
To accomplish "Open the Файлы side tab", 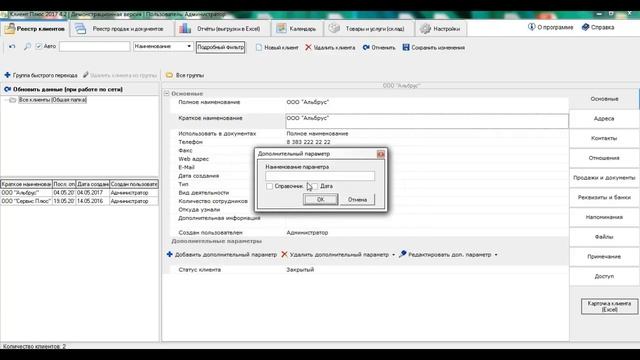I will (604, 237).
